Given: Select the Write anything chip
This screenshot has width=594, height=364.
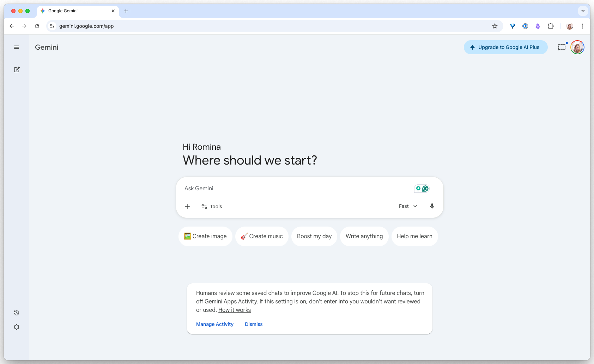Looking at the screenshot, I should (x=364, y=236).
